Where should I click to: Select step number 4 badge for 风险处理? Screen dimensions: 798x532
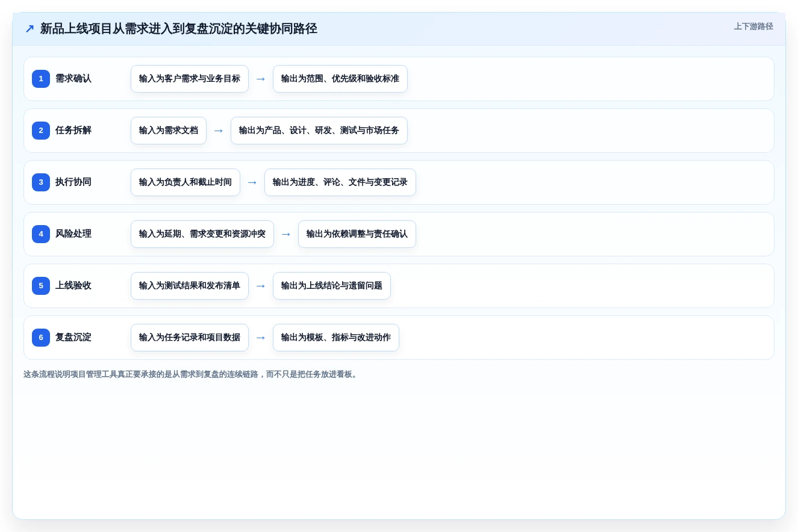(x=41, y=234)
